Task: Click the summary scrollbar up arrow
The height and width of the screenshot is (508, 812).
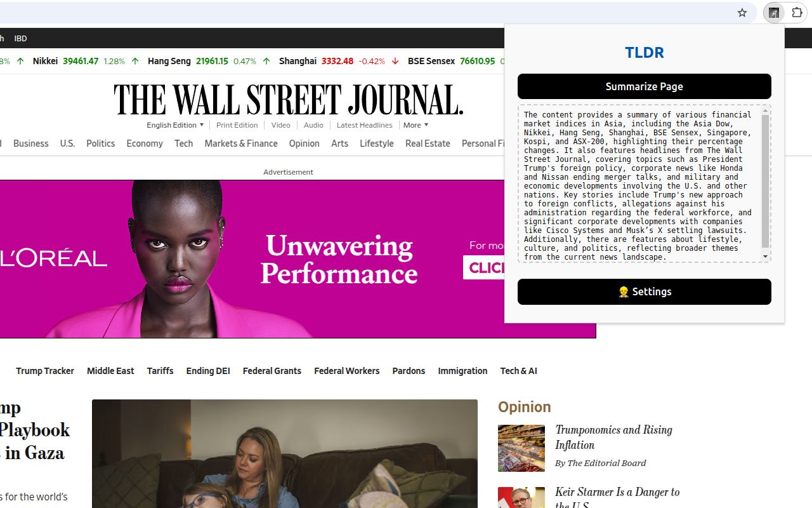Action: click(x=766, y=110)
